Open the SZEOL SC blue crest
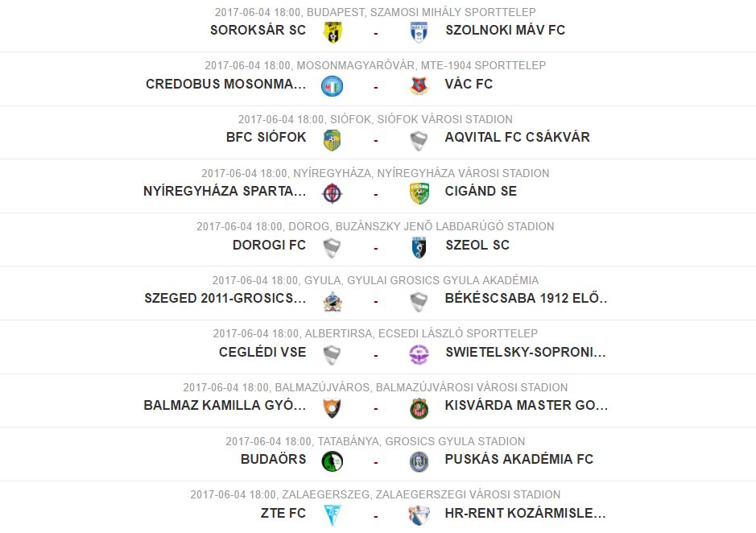The height and width of the screenshot is (533, 756). (x=419, y=247)
